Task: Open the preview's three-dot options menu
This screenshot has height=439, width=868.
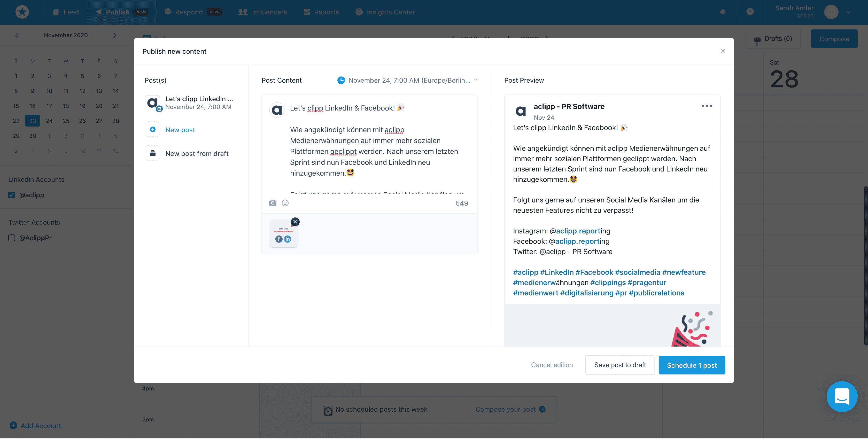Action: (706, 106)
